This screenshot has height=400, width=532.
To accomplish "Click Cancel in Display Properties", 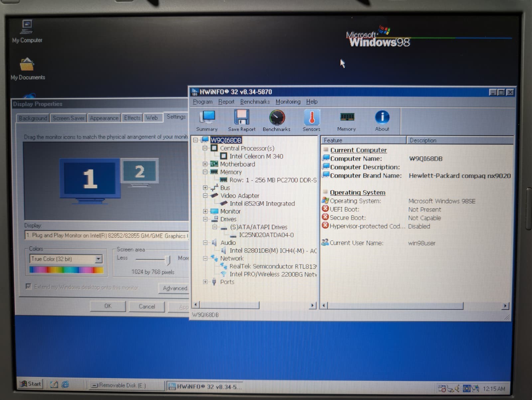I will pos(147,306).
